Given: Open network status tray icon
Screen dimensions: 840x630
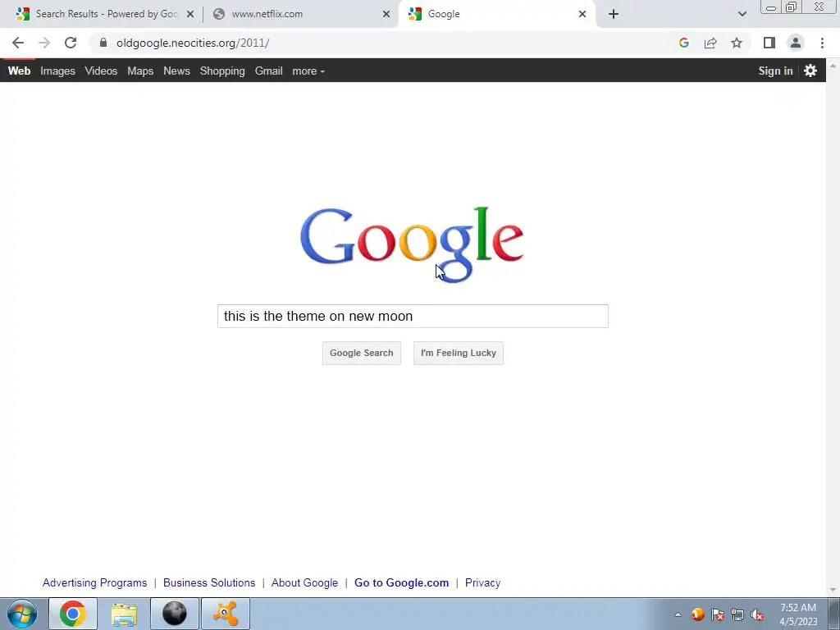Looking at the screenshot, I should click(737, 614).
